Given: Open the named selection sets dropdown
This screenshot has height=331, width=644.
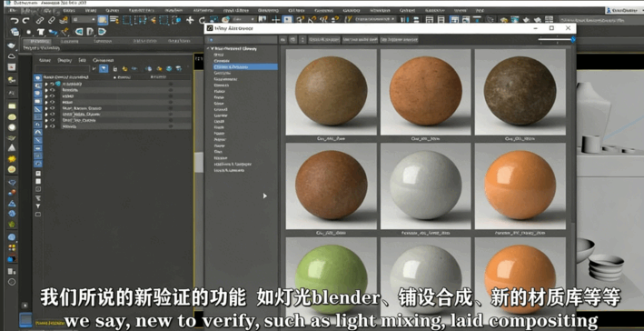Looking at the screenshot, I should click(375, 19).
